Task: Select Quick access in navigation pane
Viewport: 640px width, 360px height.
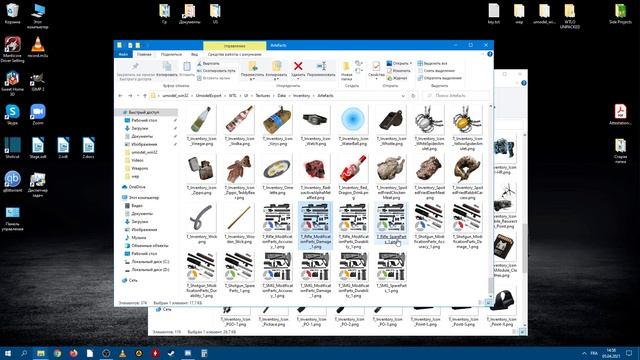Action: (x=144, y=112)
